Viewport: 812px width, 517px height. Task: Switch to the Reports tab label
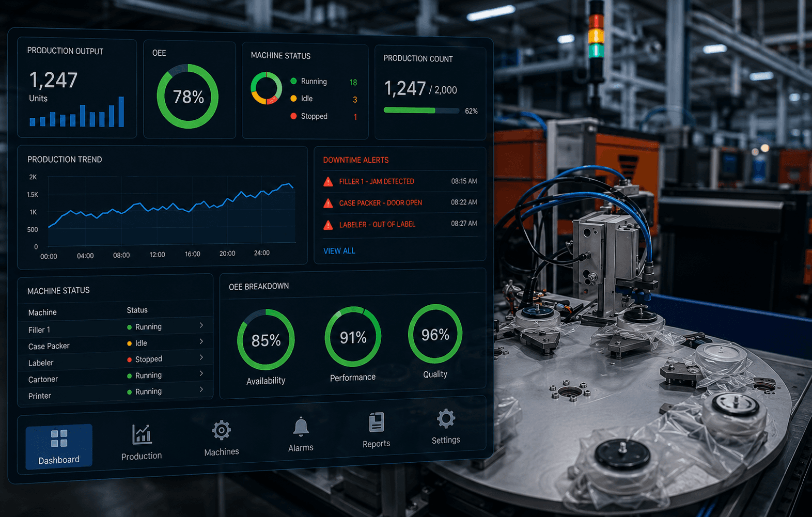tap(376, 444)
